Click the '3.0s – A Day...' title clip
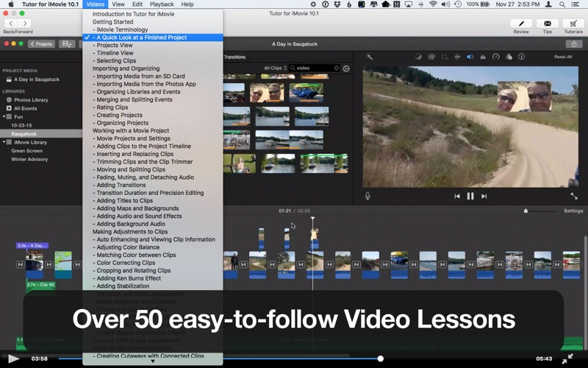Screen dimensions: 588x368 (32, 246)
